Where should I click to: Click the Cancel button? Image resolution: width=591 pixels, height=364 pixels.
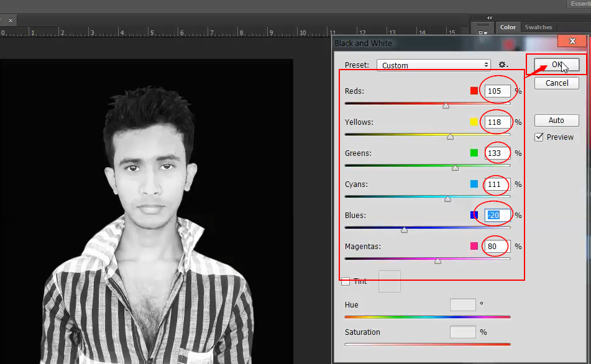556,83
